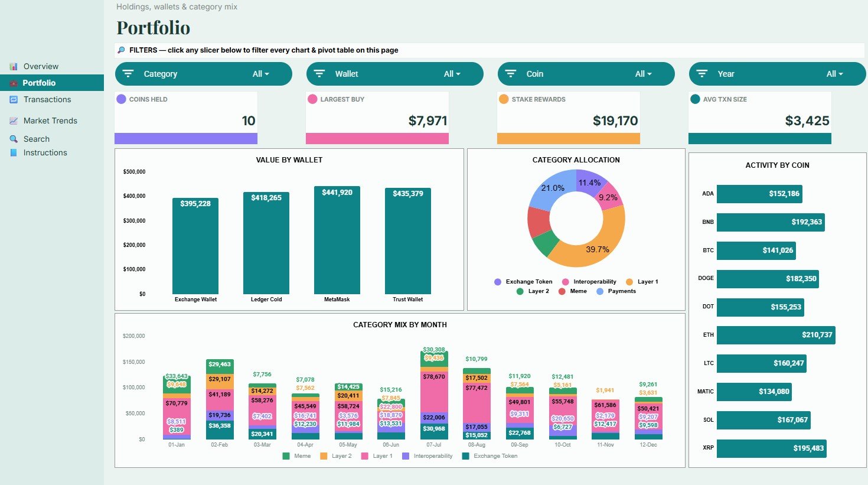The height and width of the screenshot is (485, 868).
Task: Click the Meme legend swatch under monthly chart
Action: 286,456
